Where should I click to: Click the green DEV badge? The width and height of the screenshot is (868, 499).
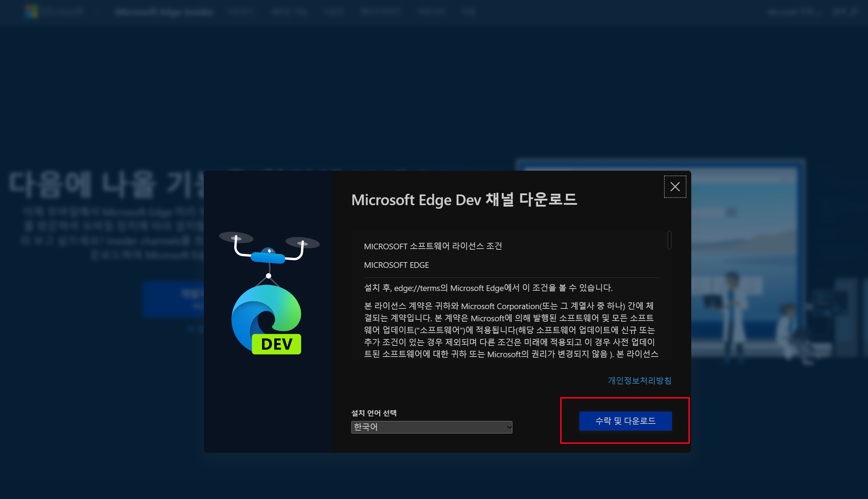[277, 344]
